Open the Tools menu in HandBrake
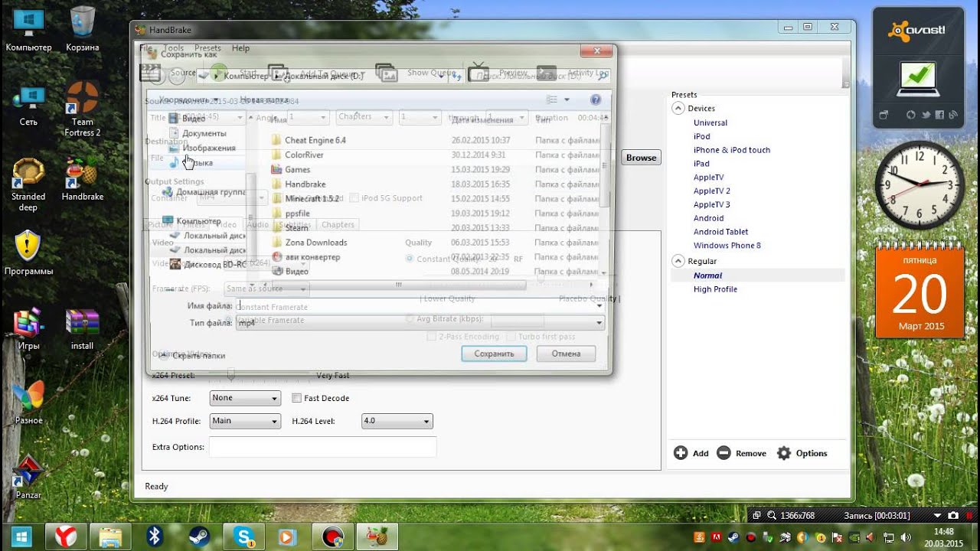The height and width of the screenshot is (551, 980). pyautogui.click(x=174, y=48)
